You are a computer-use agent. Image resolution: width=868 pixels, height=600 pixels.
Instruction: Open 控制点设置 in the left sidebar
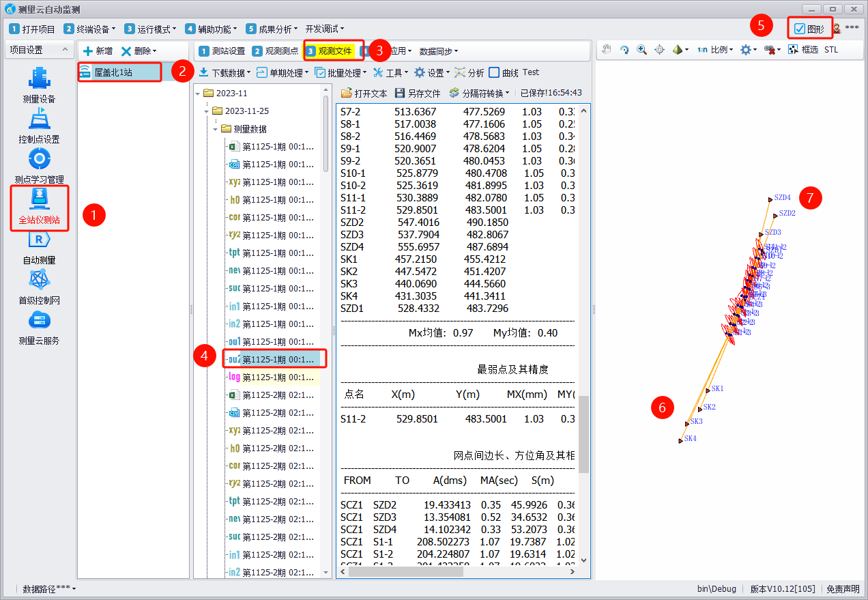pyautogui.click(x=39, y=126)
